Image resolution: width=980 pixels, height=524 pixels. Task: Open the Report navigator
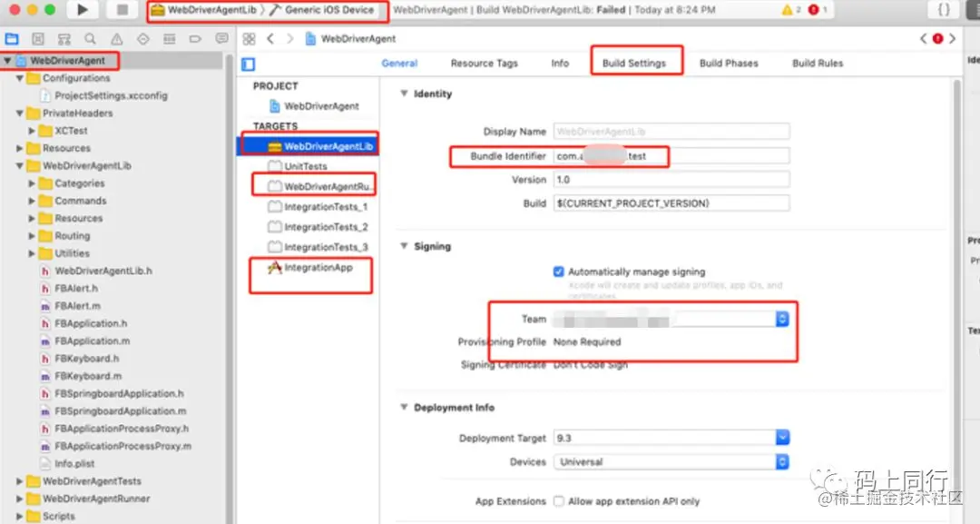click(x=222, y=39)
